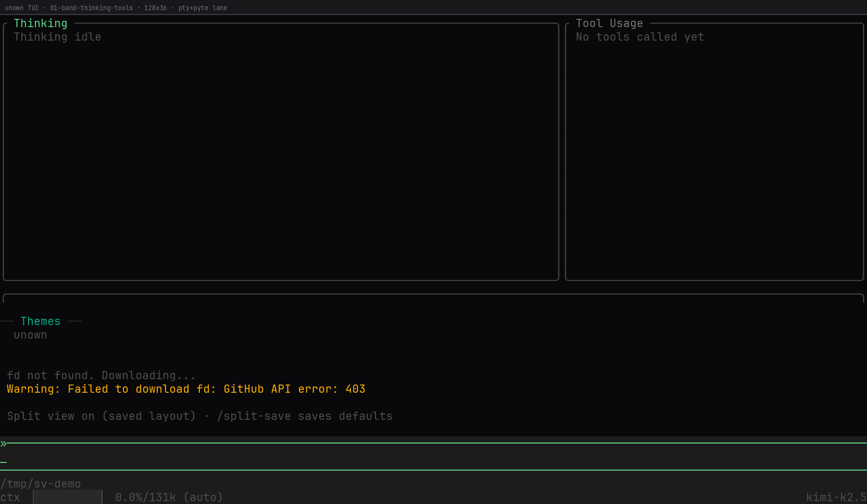Click the Tool Usage panel title
The height and width of the screenshot is (504, 867).
(x=609, y=23)
